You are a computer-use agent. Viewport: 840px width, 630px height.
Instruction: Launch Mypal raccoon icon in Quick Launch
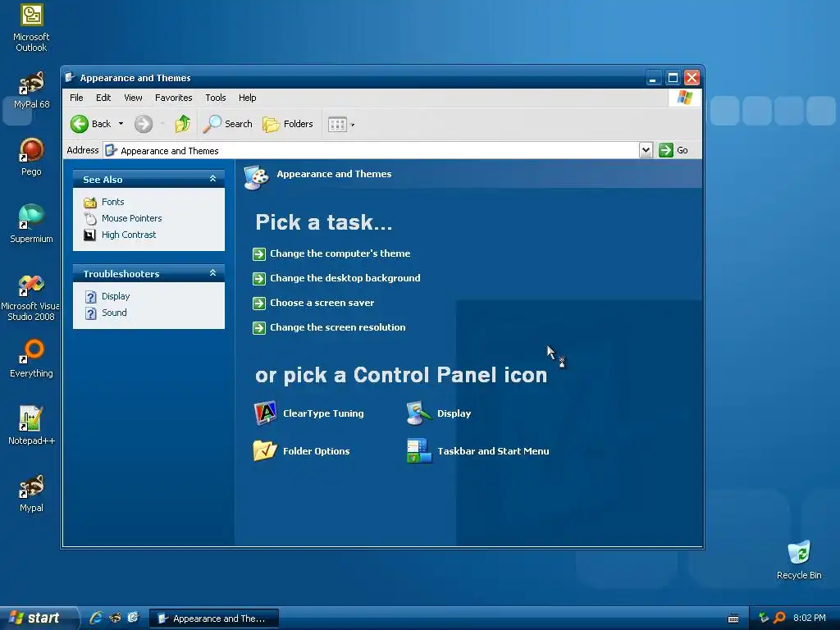click(x=115, y=618)
